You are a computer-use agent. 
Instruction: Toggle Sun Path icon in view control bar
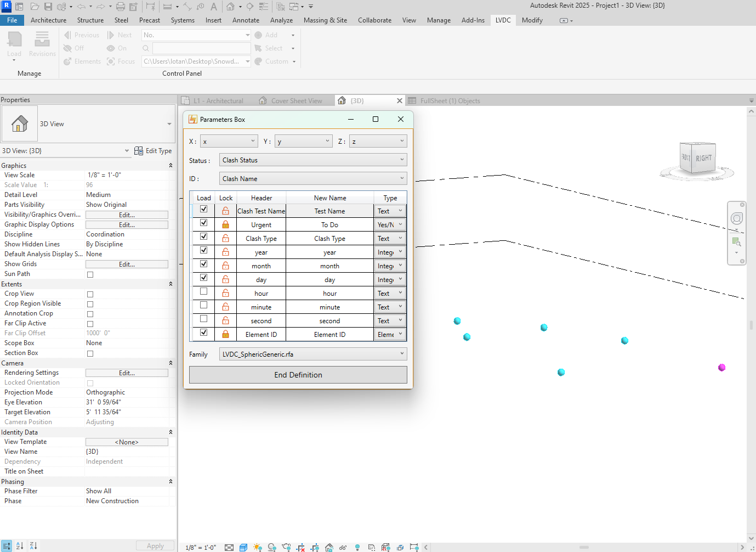click(258, 547)
